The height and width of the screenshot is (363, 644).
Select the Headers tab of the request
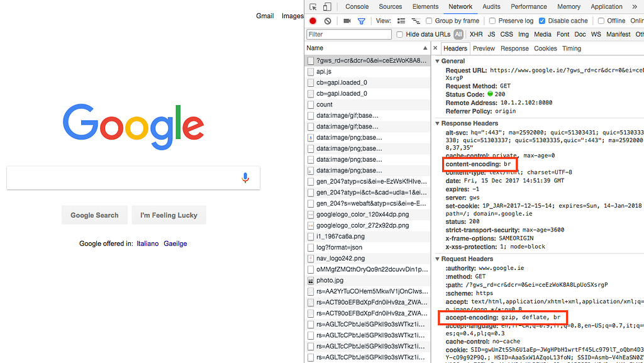[x=455, y=48]
